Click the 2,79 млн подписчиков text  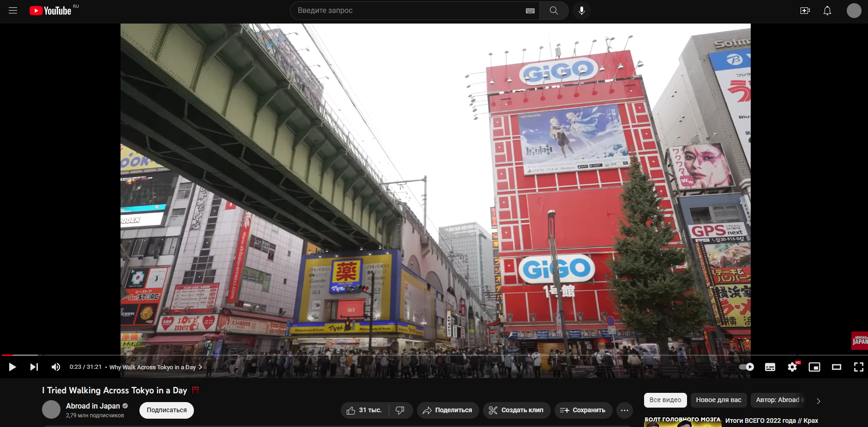coord(95,415)
